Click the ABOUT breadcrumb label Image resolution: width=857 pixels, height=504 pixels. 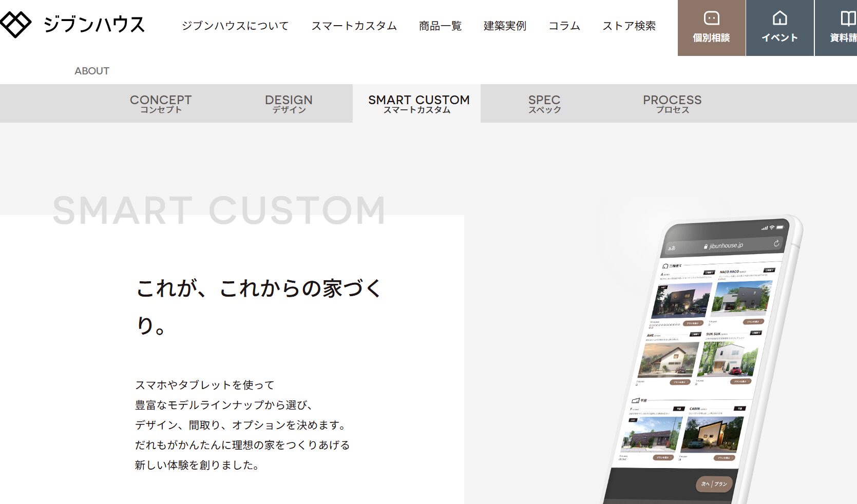[92, 71]
